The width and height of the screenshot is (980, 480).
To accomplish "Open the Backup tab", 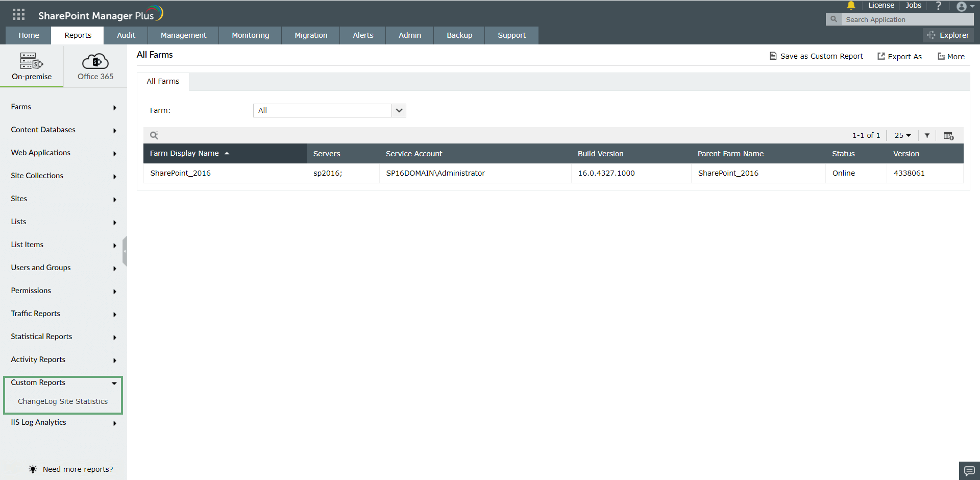I will point(459,35).
